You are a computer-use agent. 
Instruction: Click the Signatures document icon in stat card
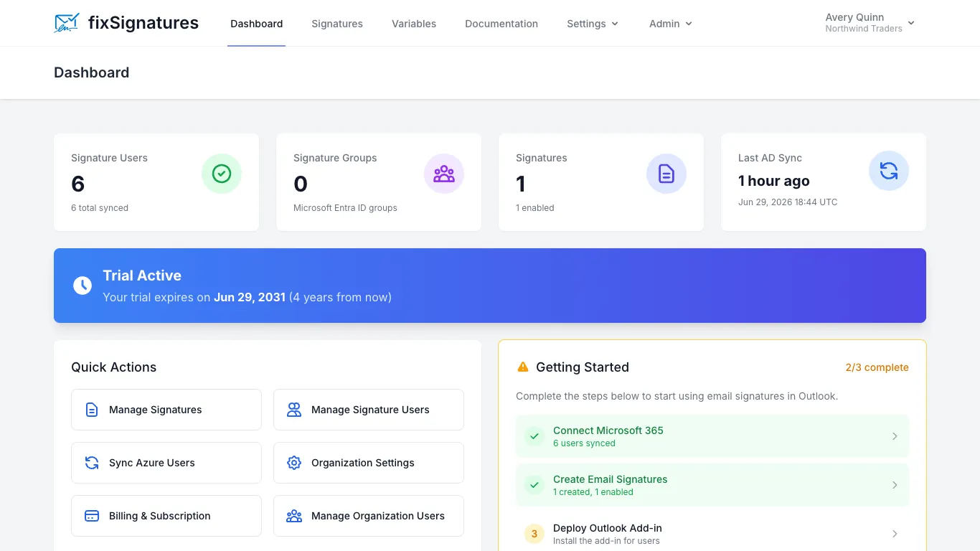click(666, 174)
